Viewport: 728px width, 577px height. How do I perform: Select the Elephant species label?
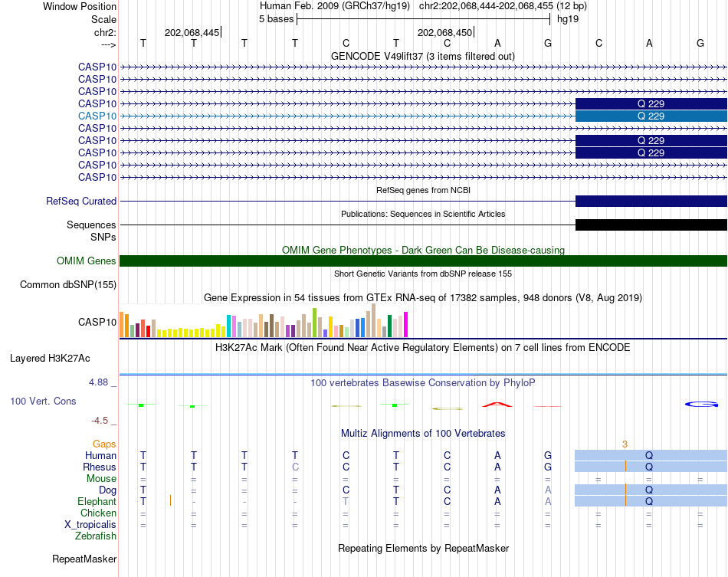[x=97, y=501]
